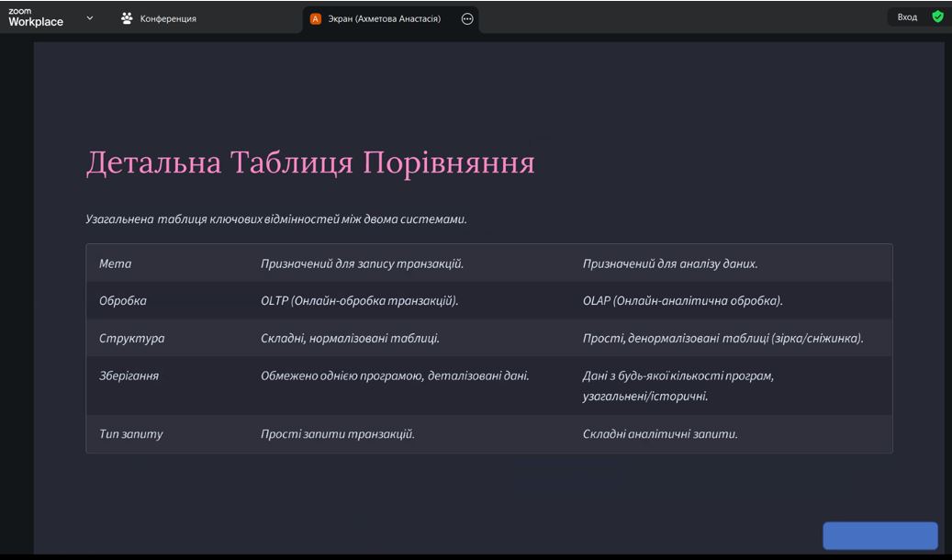Open the three-dots more options on screen tab
952x560 pixels.
point(467,18)
